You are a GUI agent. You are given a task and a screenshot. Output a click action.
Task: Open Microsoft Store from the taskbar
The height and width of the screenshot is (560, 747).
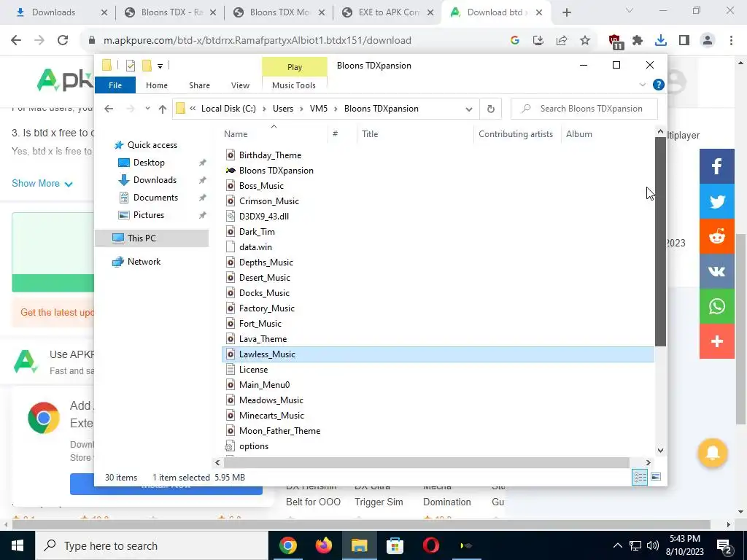coord(395,545)
